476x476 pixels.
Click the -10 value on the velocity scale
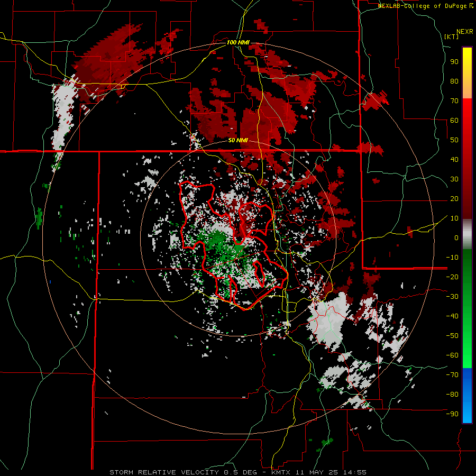(x=452, y=258)
